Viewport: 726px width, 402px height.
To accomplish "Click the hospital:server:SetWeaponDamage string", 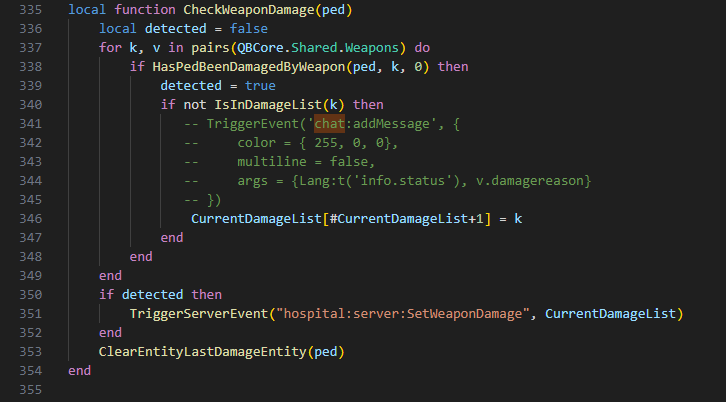I will point(402,314).
